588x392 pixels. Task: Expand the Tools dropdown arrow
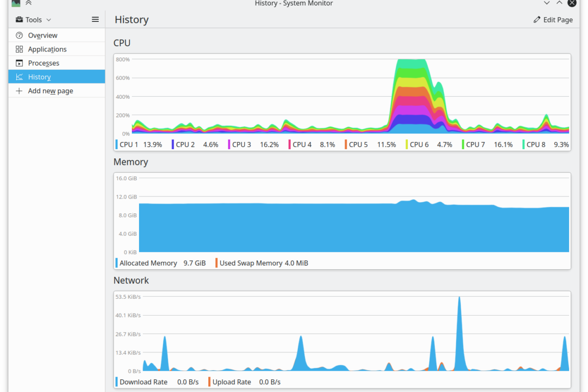49,20
